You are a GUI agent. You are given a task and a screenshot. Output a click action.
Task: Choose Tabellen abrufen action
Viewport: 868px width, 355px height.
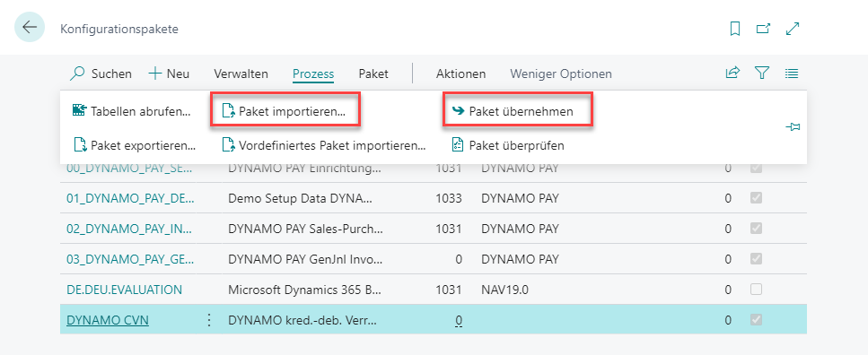132,111
